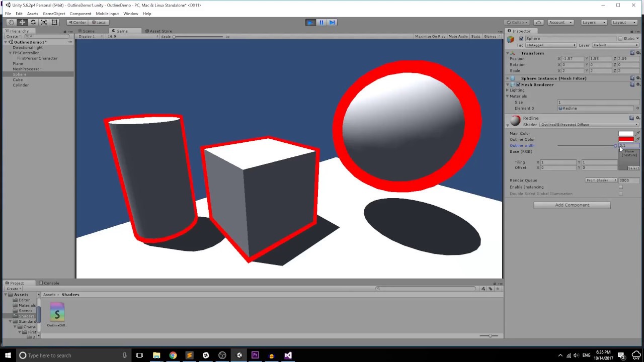Click the cloud services icon
Image resolution: width=644 pixels, height=362 pixels.
tap(538, 22)
